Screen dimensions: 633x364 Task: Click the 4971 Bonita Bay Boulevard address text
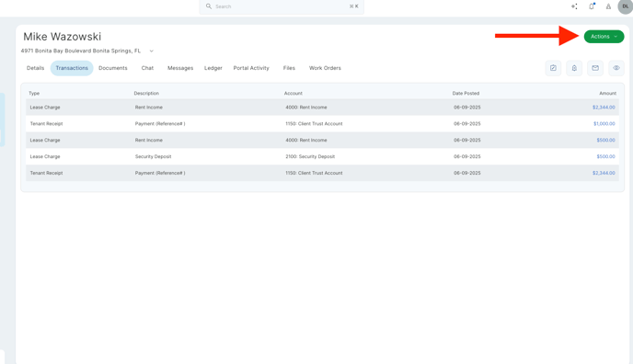81,51
